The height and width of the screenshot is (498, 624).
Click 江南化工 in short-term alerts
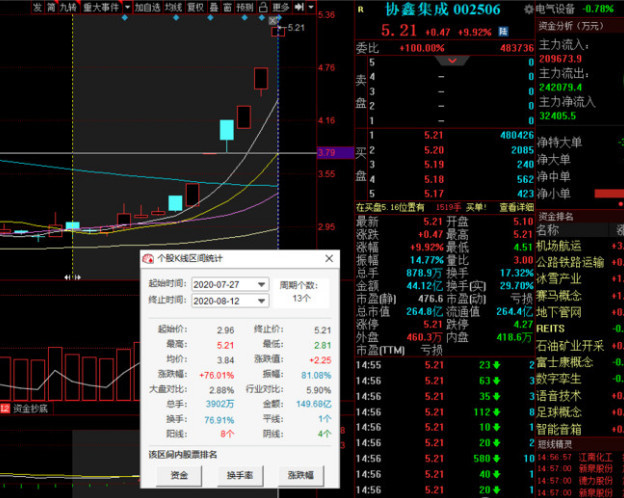[595, 457]
